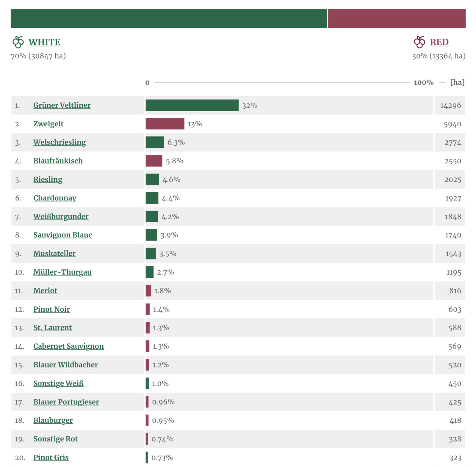
Task: Visit the Müller-Thurgau link
Action: coord(62,272)
